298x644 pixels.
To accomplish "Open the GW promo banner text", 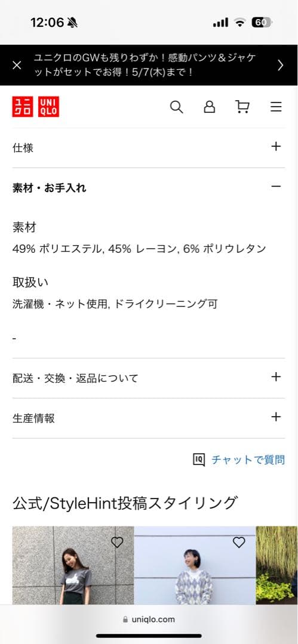I will tap(145, 65).
